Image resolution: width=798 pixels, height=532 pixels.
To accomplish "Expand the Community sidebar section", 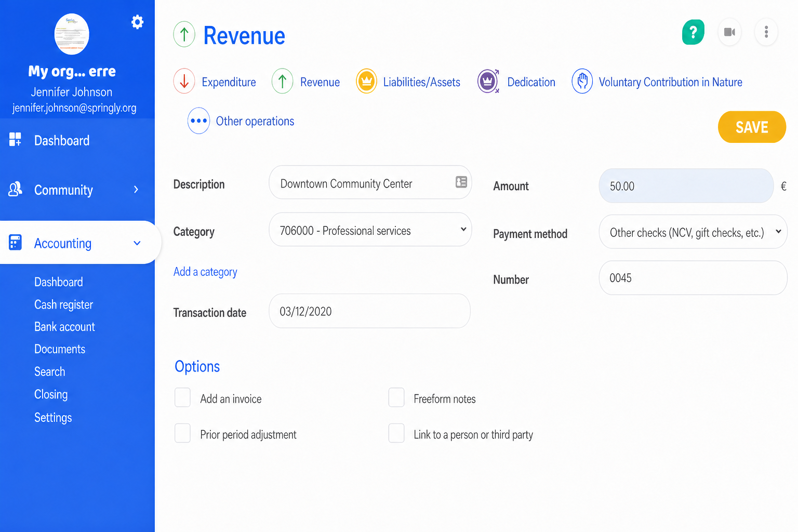I will pos(77,190).
